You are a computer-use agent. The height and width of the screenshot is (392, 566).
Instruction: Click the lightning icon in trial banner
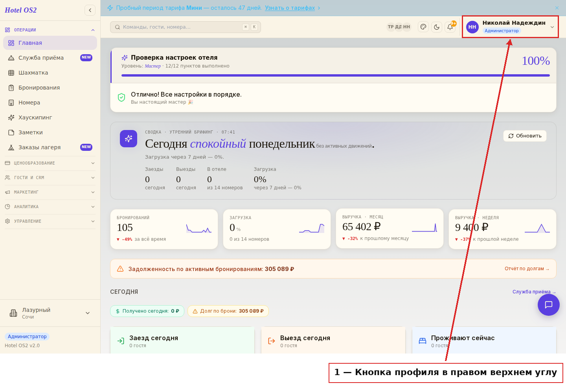(x=110, y=8)
